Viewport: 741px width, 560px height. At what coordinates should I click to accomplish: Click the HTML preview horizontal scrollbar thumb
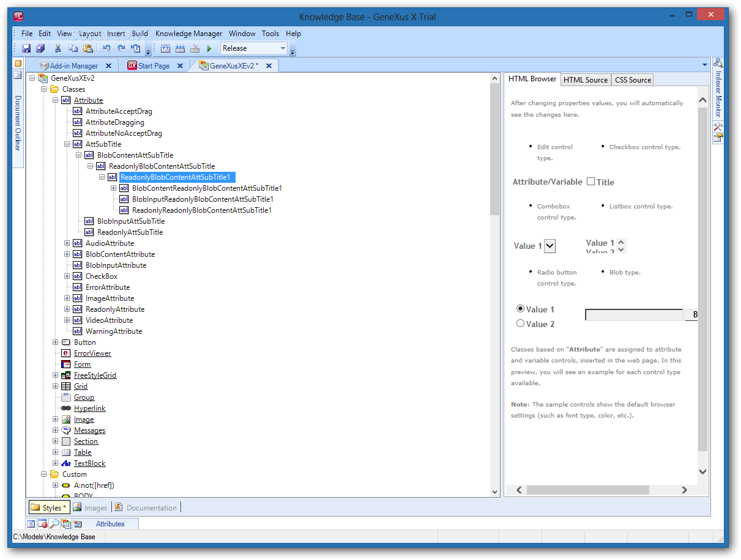[x=587, y=490]
